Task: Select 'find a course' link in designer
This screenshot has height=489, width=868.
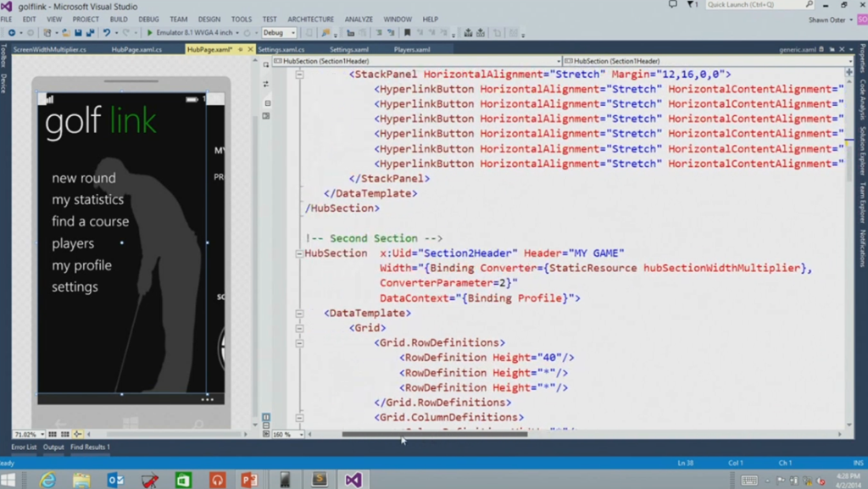Action: (90, 221)
